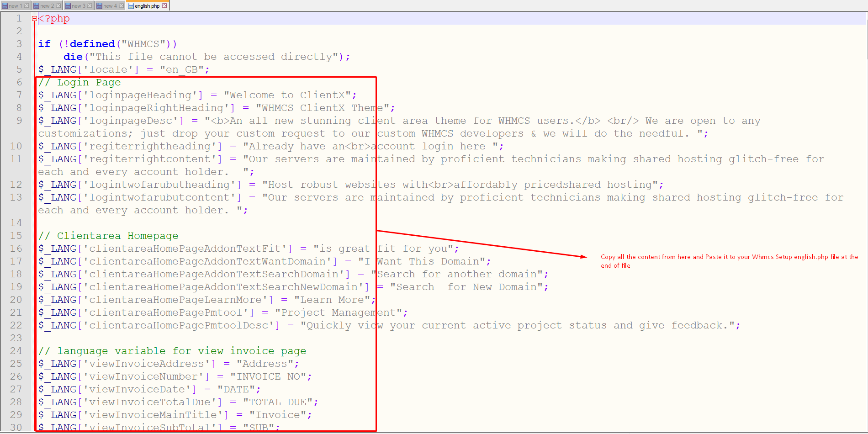The image size is (868, 434).
Task: Select the new 4 tab
Action: point(110,6)
